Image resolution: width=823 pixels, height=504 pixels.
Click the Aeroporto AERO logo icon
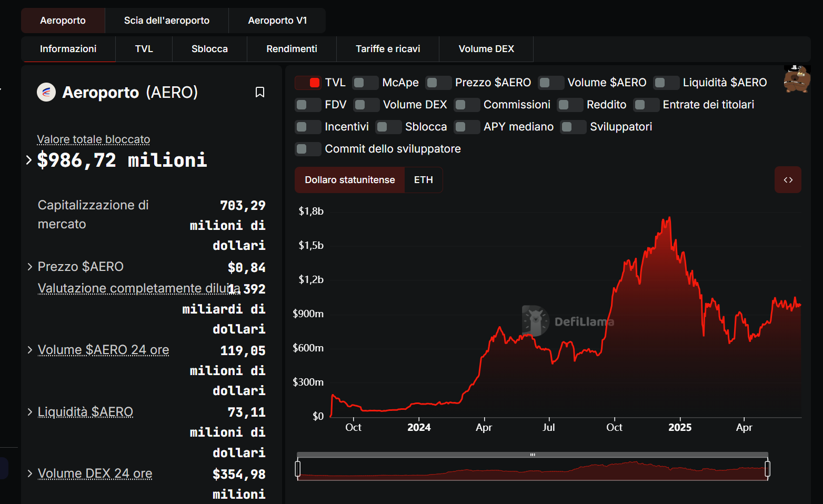click(46, 92)
